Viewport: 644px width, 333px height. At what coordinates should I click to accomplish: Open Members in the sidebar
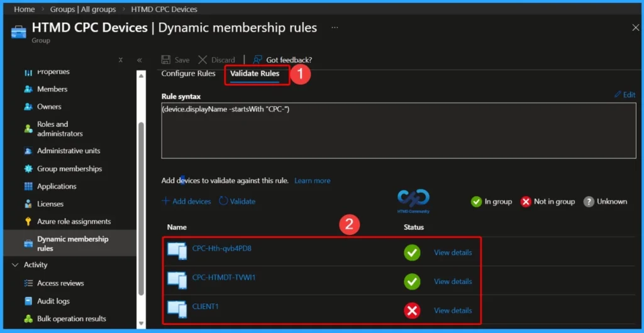pos(52,89)
